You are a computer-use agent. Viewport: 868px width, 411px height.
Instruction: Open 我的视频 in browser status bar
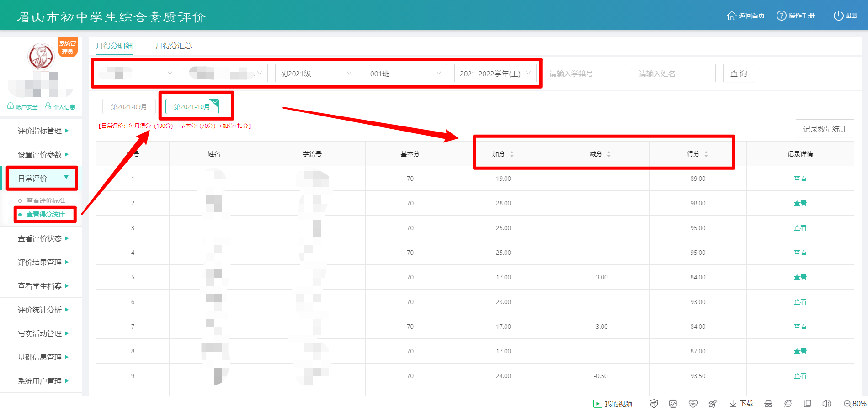pyautogui.click(x=613, y=404)
